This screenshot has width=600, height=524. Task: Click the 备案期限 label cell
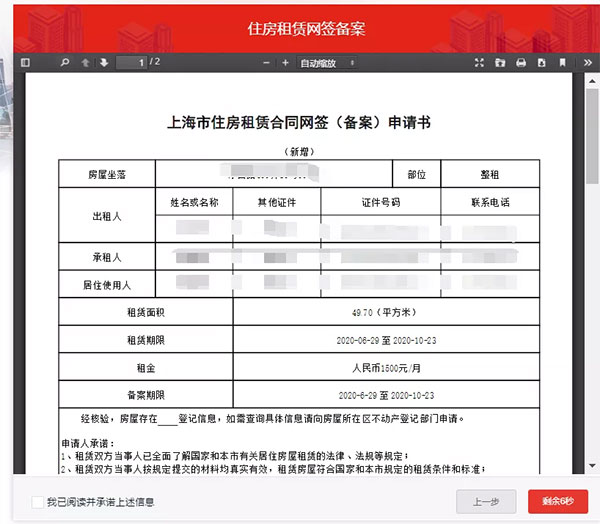[146, 395]
